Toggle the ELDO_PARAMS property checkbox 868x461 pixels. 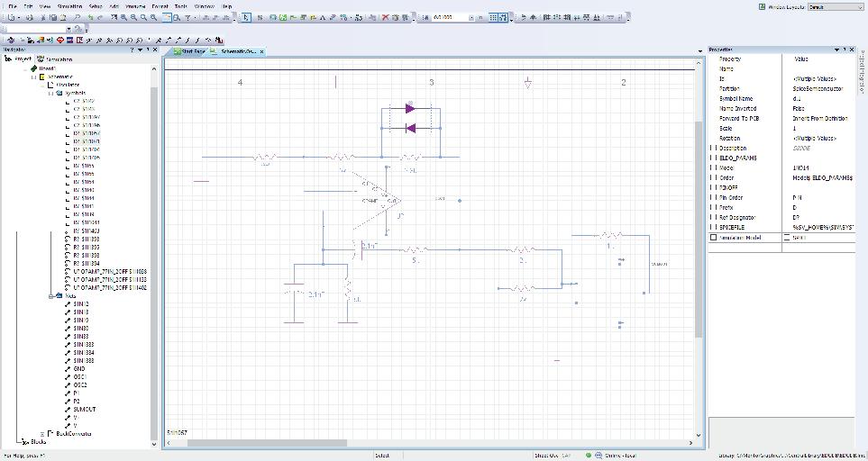tap(714, 158)
